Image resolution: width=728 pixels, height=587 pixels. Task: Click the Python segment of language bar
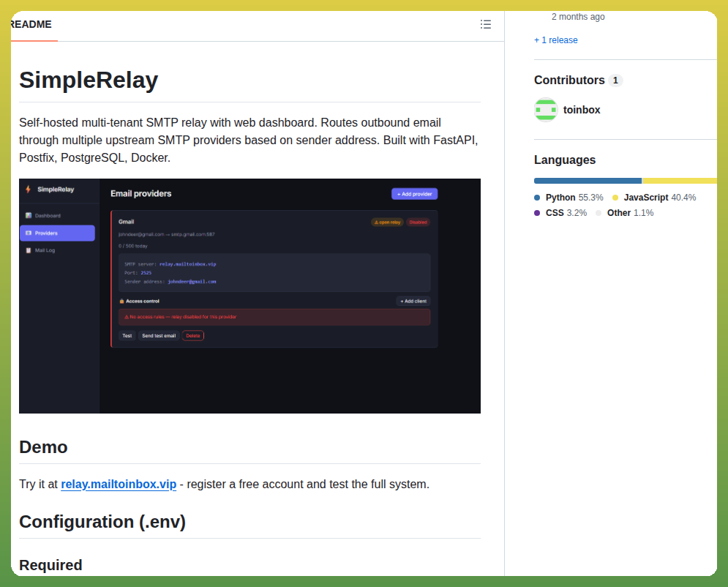click(x=588, y=181)
